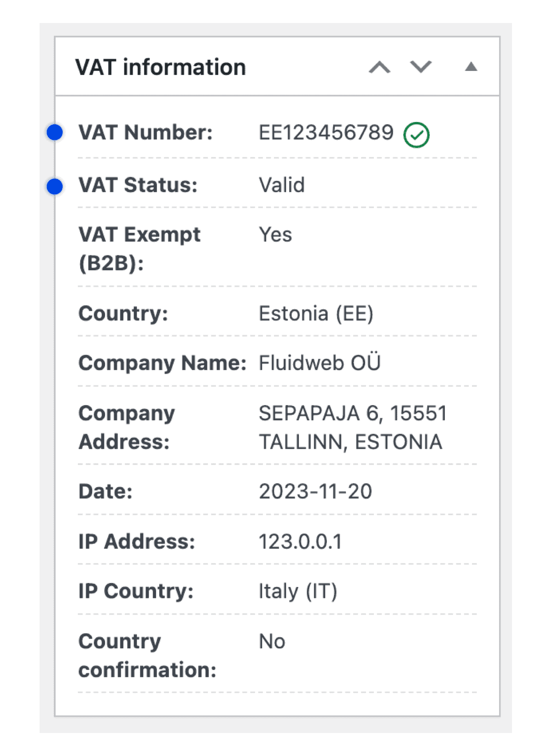Click the validity check circle next to EE123456789

[417, 134]
